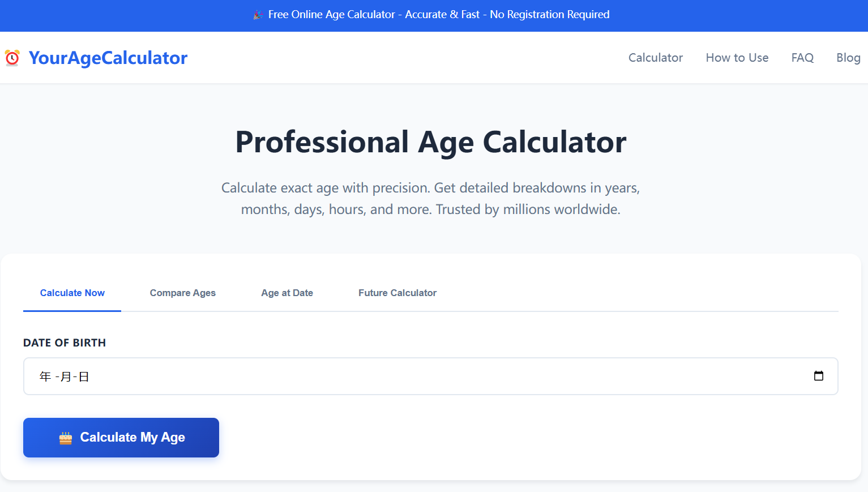Select the Calculate Now tab
The height and width of the screenshot is (492, 868).
[72, 293]
